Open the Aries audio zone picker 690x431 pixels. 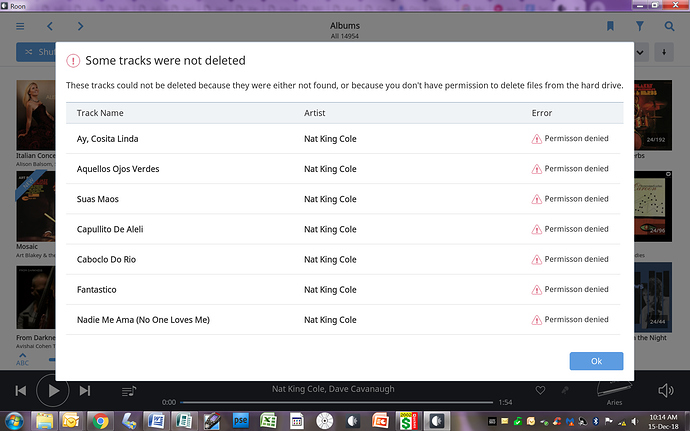pyautogui.click(x=614, y=393)
